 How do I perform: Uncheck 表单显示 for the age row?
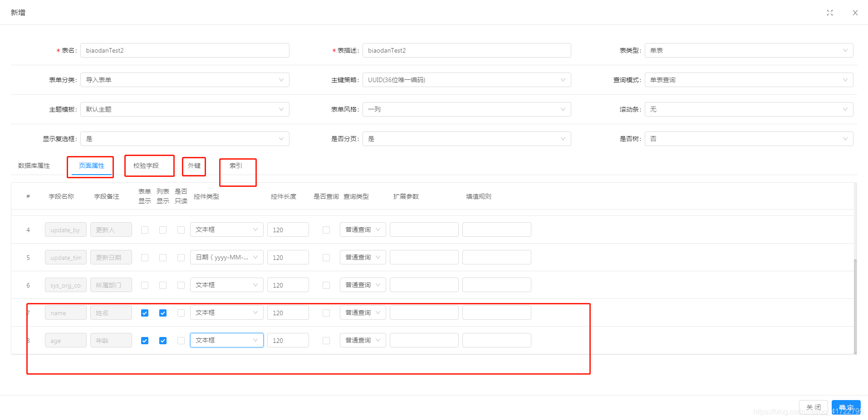(145, 341)
